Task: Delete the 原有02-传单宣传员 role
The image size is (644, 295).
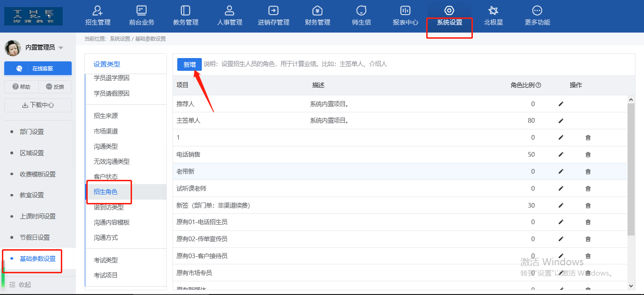Action: [x=588, y=239]
